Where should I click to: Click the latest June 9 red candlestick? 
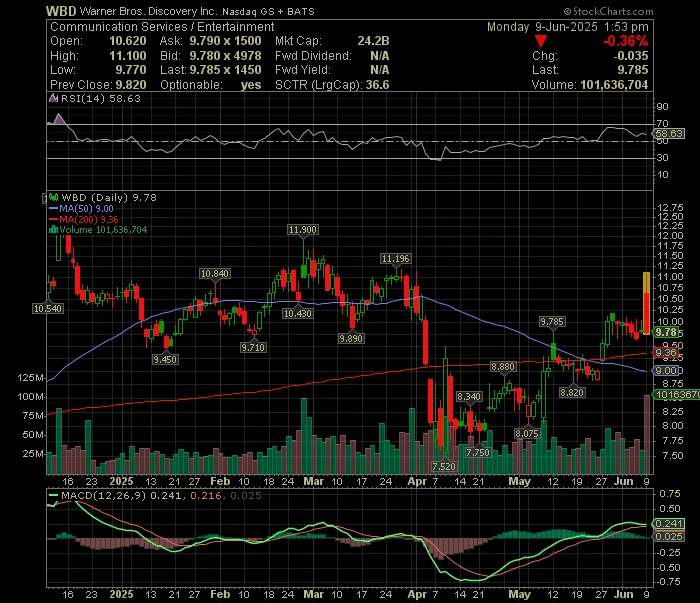646,303
